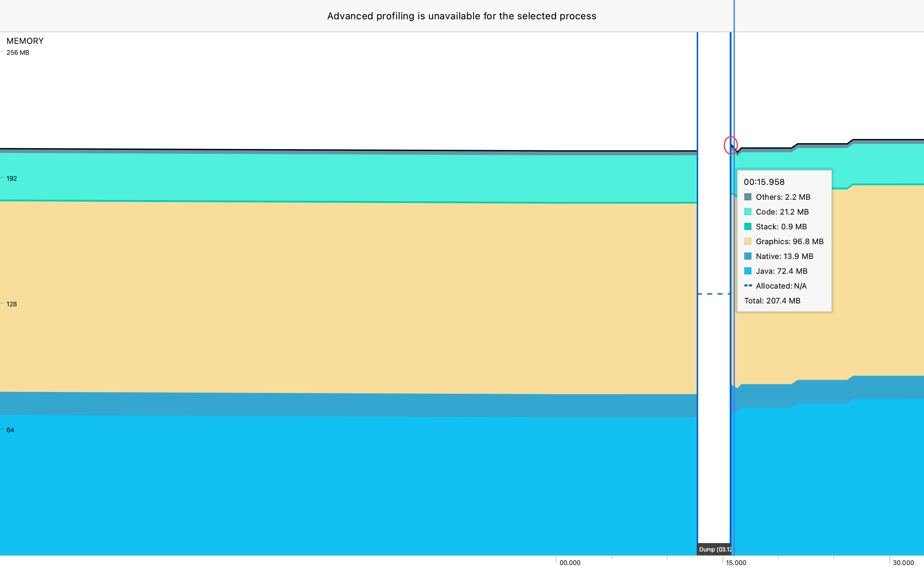Viewport: 924px width, 574px height.
Task: Click the Stack legend color square
Action: (x=748, y=226)
